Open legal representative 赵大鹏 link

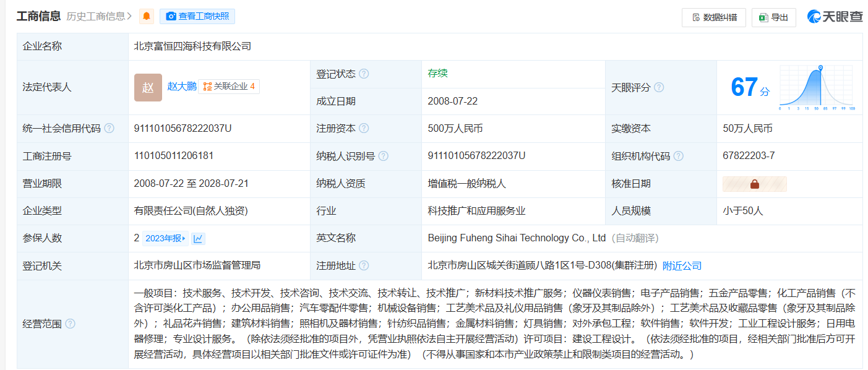pyautogui.click(x=182, y=87)
